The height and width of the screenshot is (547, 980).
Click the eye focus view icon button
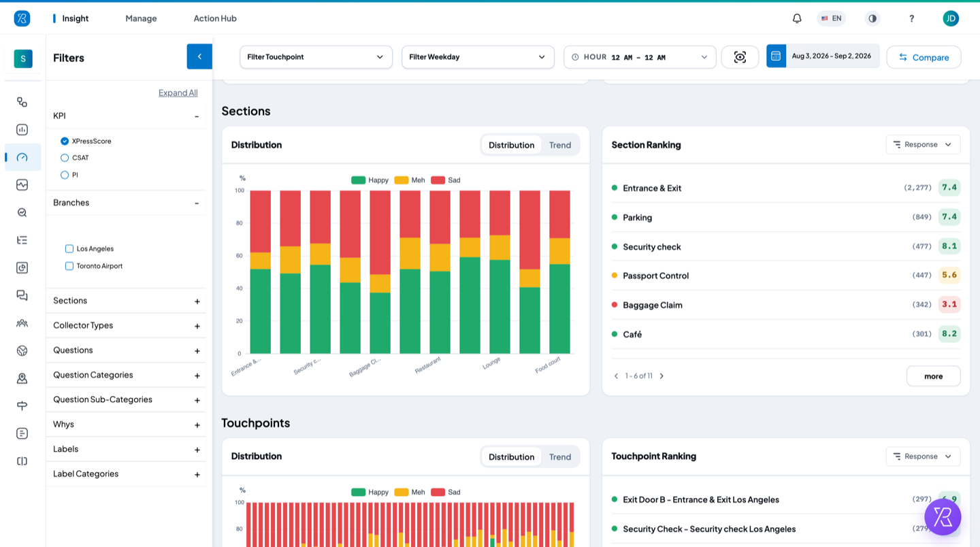coord(740,57)
